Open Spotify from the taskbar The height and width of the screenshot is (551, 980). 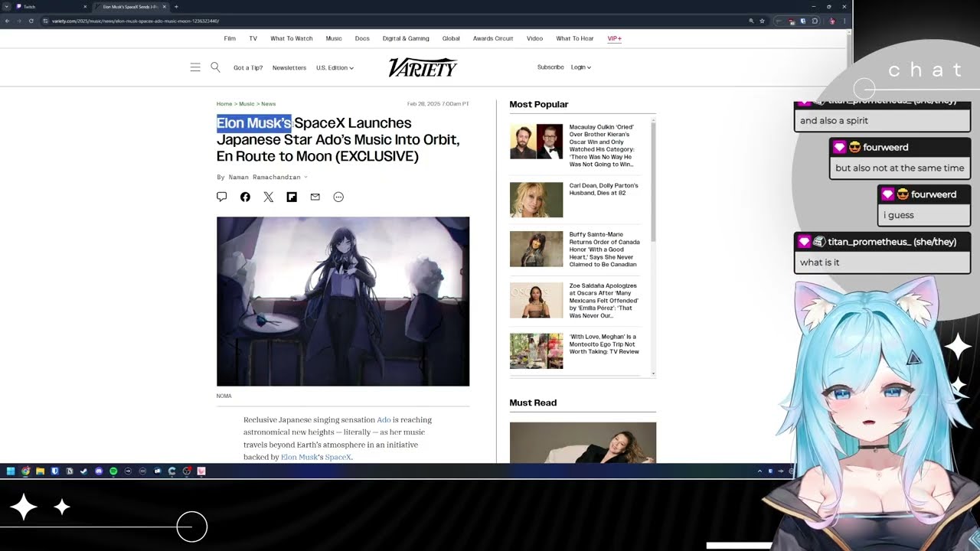(113, 471)
